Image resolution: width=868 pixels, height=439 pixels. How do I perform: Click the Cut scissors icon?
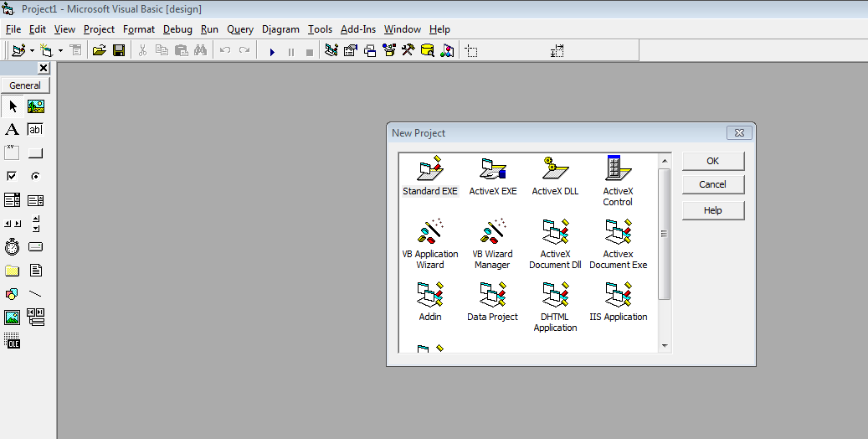tap(142, 51)
